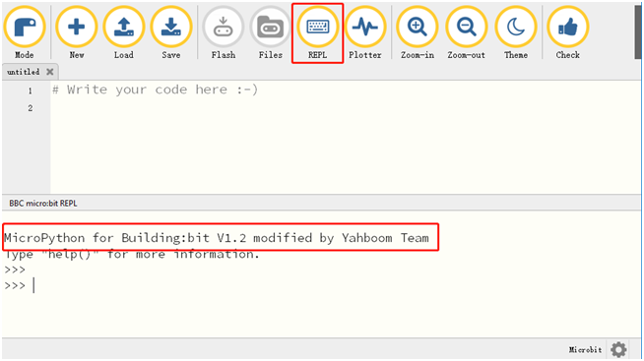Image resolution: width=644 pixels, height=361 pixels.
Task: Create a New file
Action: pos(77,32)
